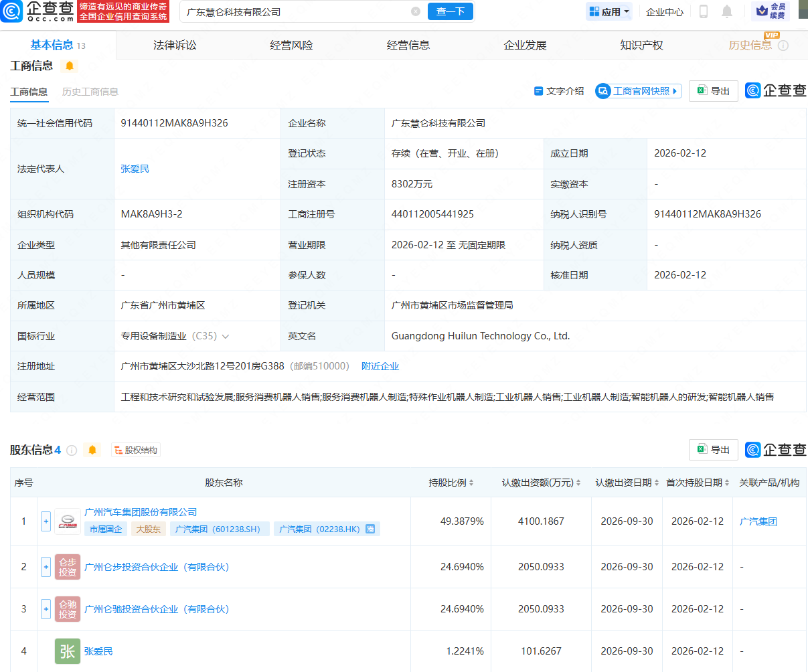Open 工商官网快照 snapshot tool
The image size is (808, 672).
click(637, 90)
